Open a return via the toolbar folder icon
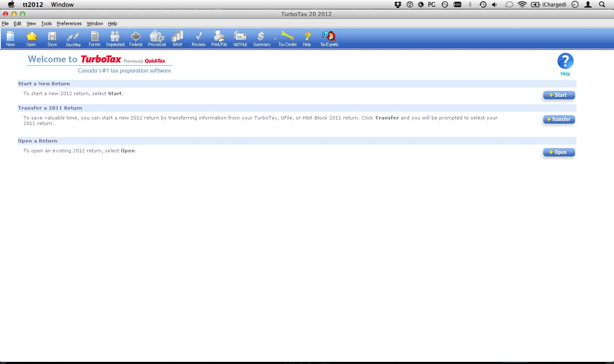The image size is (614, 364). pyautogui.click(x=31, y=38)
